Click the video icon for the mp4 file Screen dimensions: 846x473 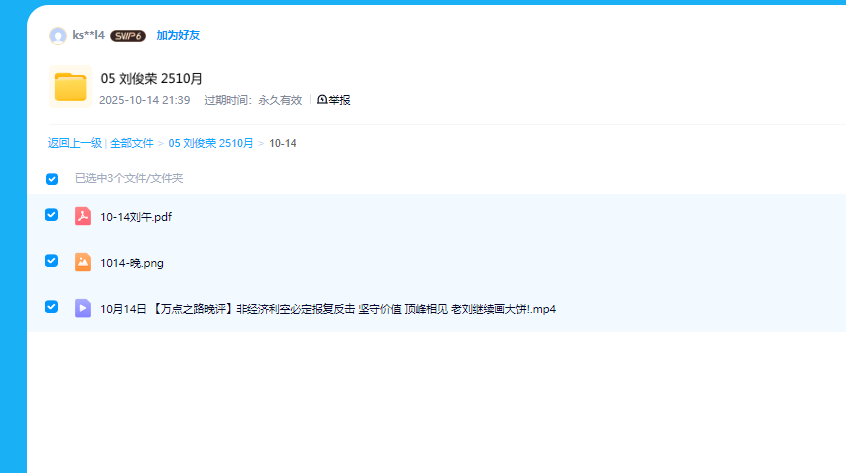pos(83,308)
